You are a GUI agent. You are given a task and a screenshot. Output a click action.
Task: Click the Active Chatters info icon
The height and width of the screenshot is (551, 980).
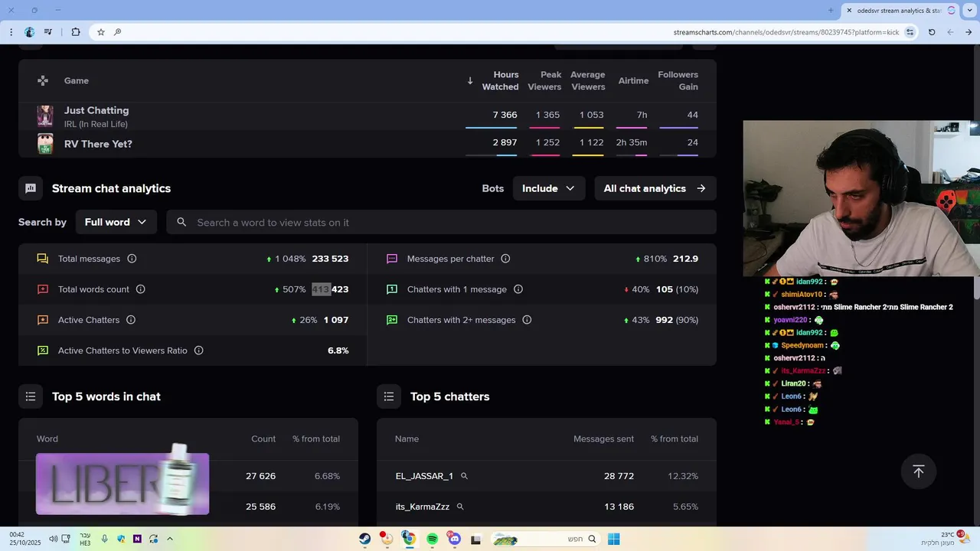[x=131, y=320]
